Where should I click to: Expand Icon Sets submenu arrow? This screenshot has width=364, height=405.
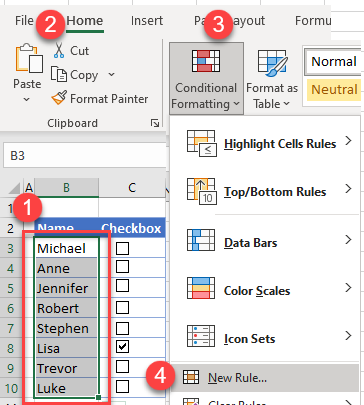pos(348,335)
